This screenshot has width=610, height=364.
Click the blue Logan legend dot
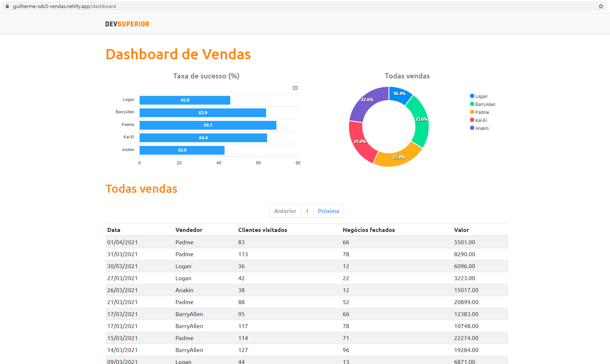coord(472,96)
